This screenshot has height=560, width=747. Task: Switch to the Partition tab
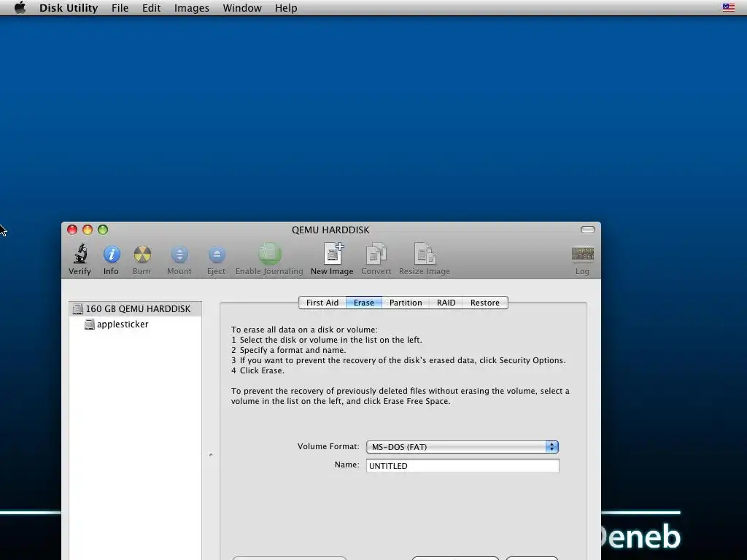(406, 303)
